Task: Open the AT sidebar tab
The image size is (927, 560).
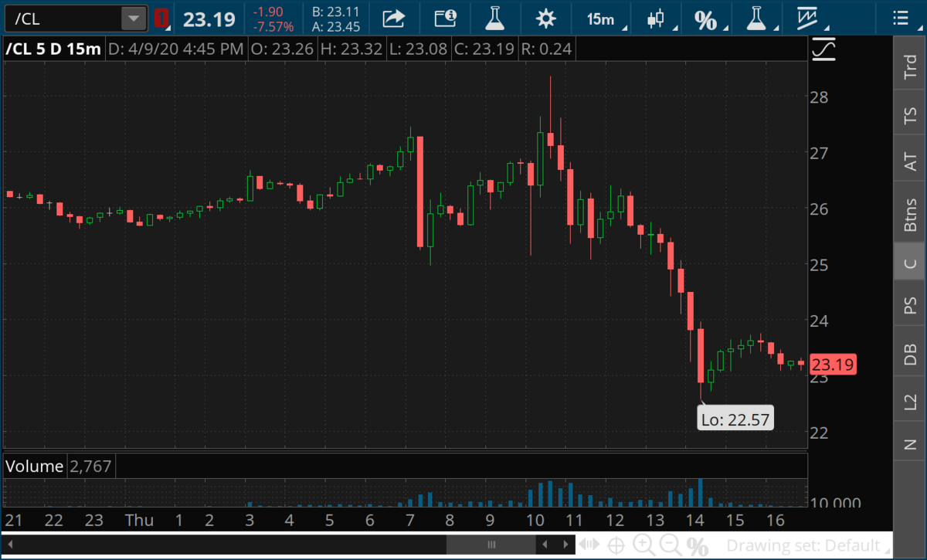Action: coord(910,162)
